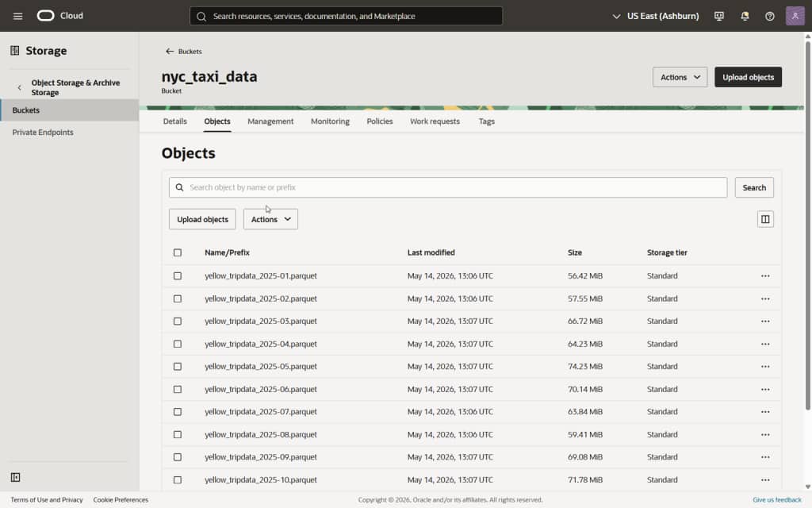812x508 pixels.
Task: Check the box for yellow_tripdata_2025-07.parquet
Action: 178,412
